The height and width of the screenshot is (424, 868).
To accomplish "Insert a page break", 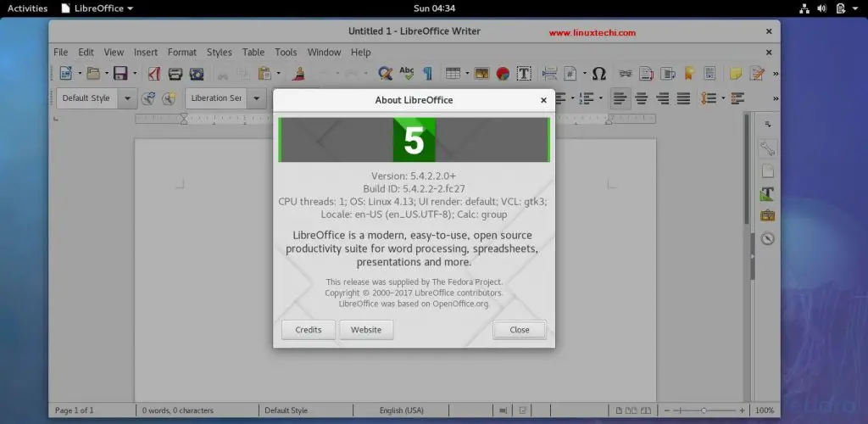I will coord(549,73).
